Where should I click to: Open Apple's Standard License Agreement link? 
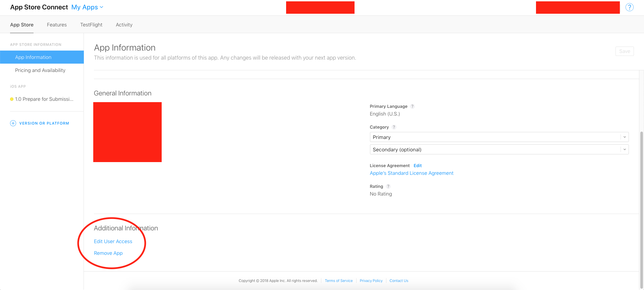coord(412,173)
